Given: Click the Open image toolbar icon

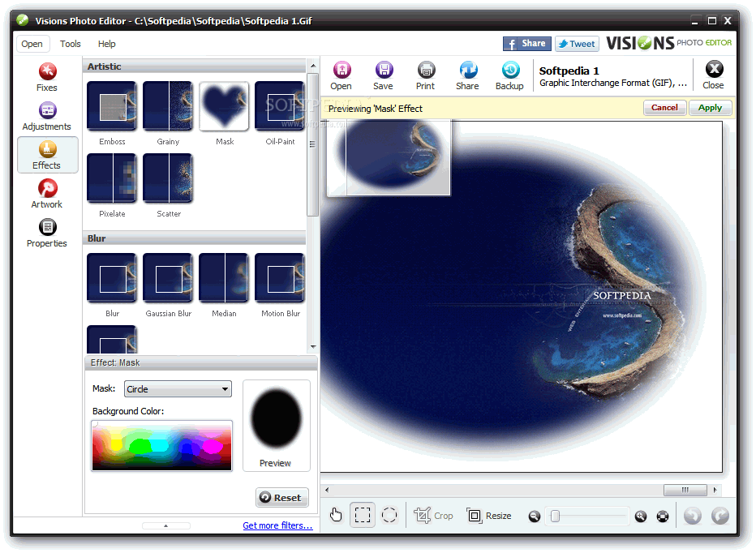Looking at the screenshot, I should point(341,75).
